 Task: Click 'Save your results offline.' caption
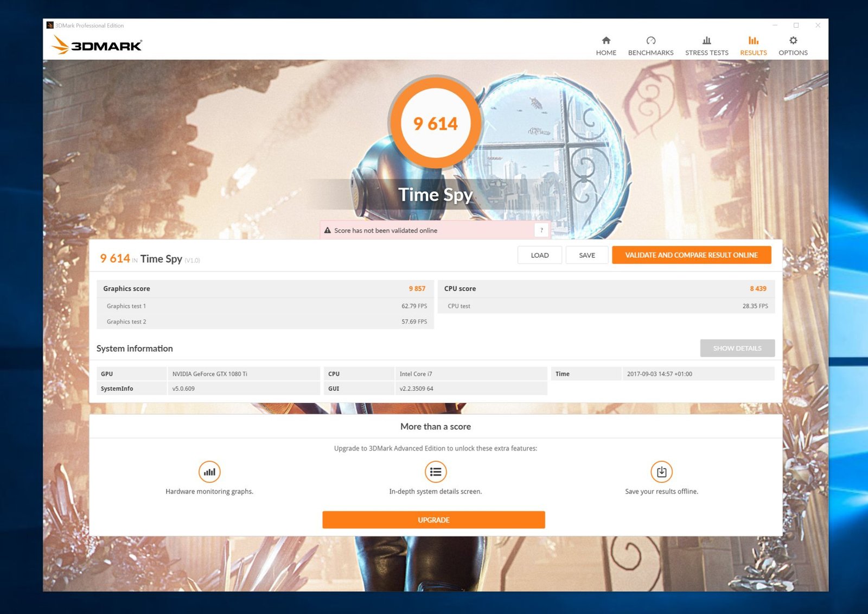[661, 492]
